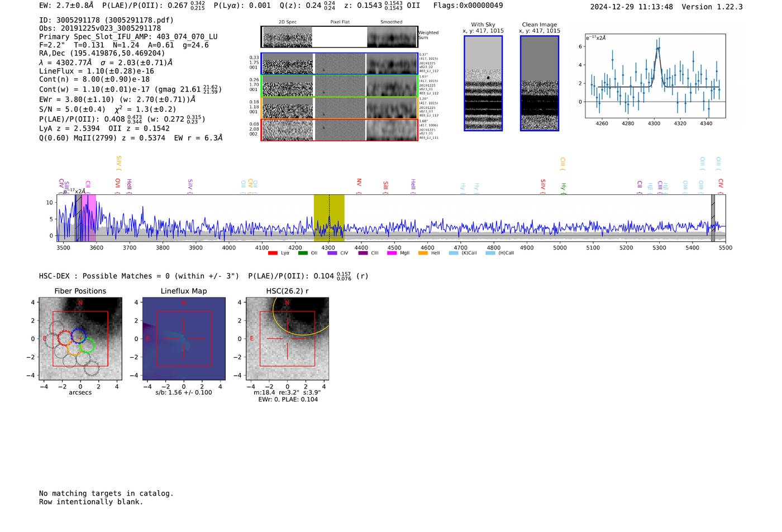Click the magenta MgII band near 3570 Å
The width and height of the screenshot is (782, 532).
[x=89, y=218]
